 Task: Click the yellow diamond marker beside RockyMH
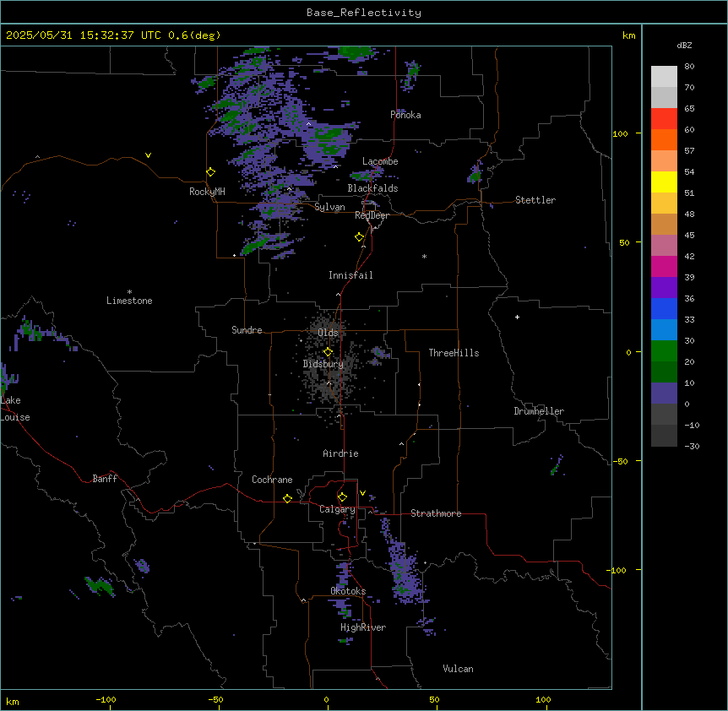tap(210, 172)
